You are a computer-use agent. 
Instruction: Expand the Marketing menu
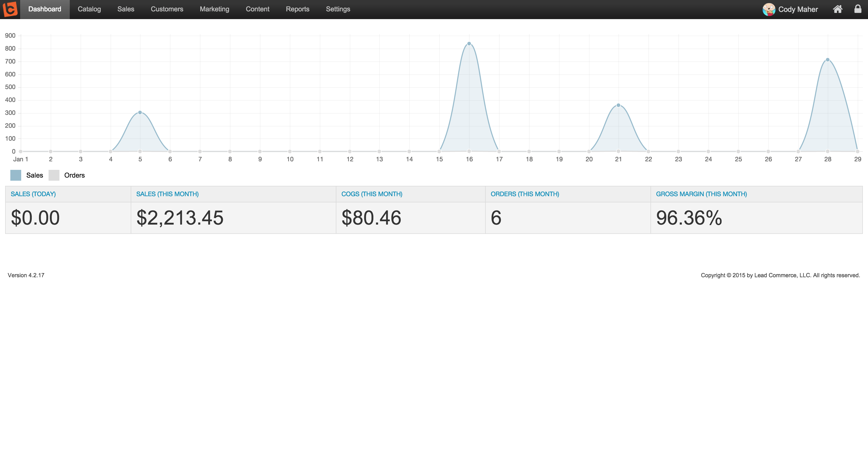click(214, 9)
